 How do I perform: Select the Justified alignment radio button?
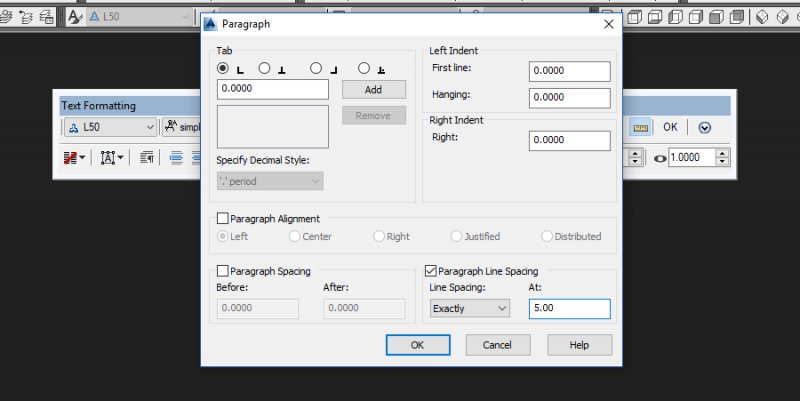click(x=456, y=236)
